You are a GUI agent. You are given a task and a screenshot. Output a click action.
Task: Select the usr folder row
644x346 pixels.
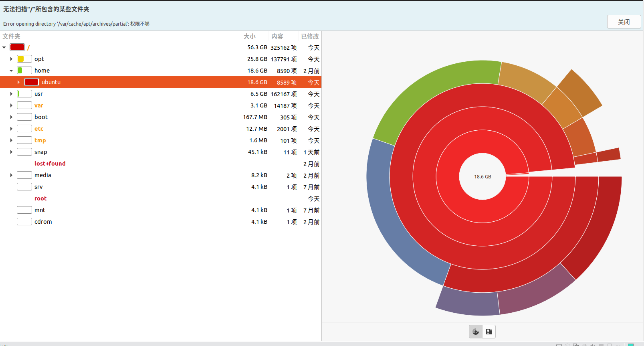tap(160, 94)
